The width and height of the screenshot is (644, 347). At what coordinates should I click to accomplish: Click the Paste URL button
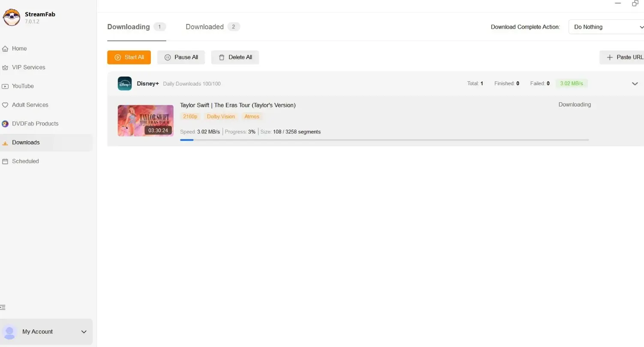click(x=622, y=57)
